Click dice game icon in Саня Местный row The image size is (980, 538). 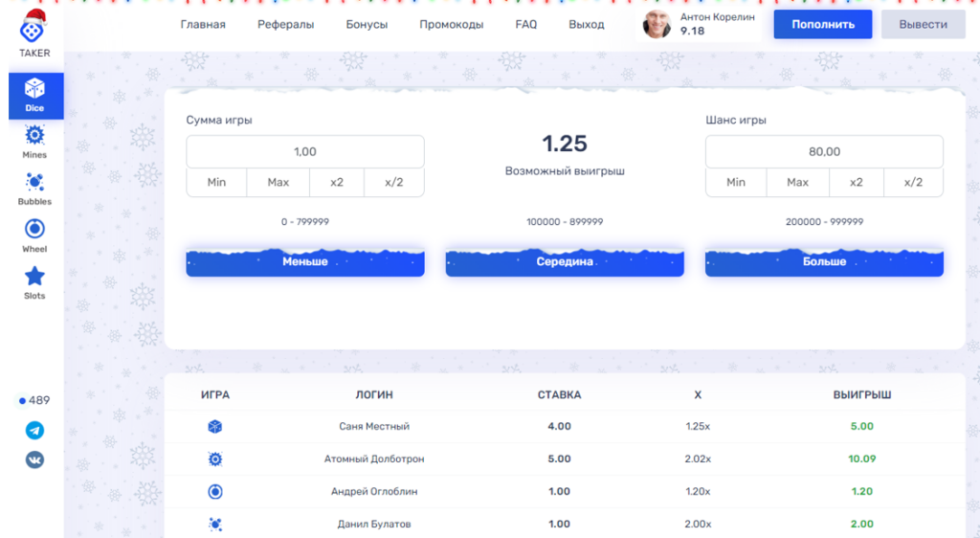[x=215, y=427]
